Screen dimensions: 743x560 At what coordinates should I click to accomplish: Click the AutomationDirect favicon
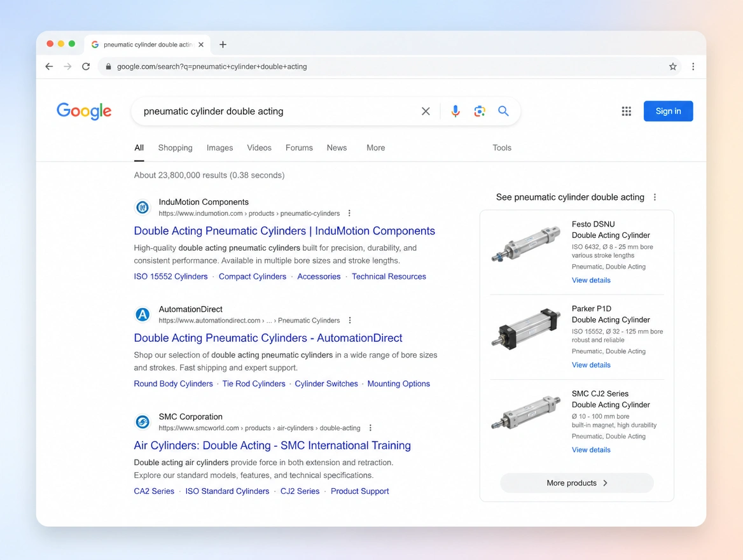pos(142,314)
